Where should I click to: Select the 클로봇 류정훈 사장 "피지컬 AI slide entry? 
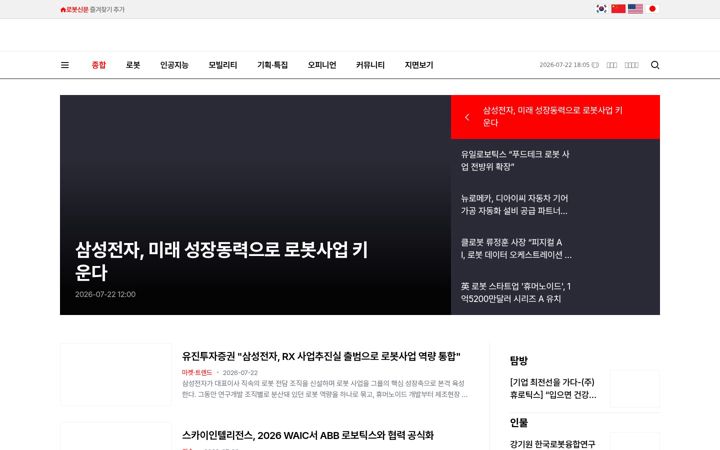coord(516,249)
